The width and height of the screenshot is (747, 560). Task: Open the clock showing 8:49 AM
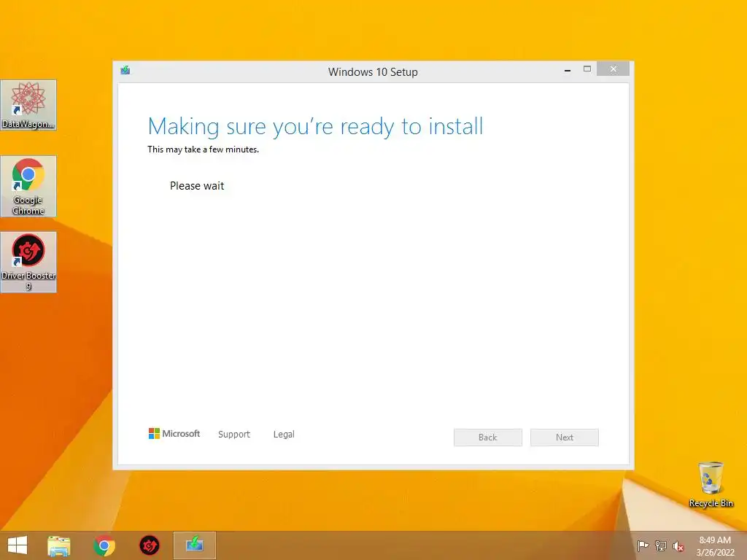(x=715, y=546)
